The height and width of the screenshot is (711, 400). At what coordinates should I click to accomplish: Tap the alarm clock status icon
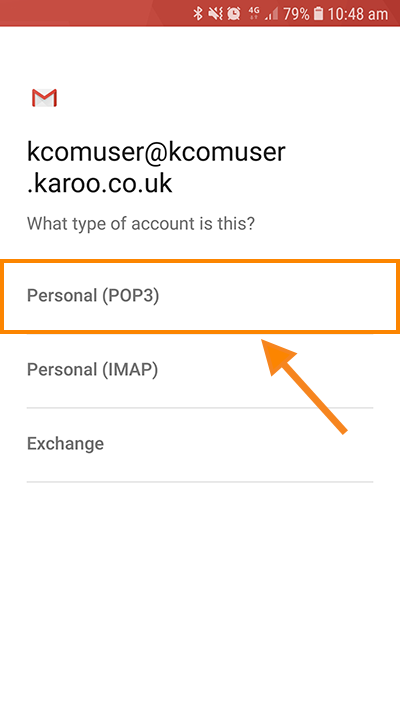point(234,14)
